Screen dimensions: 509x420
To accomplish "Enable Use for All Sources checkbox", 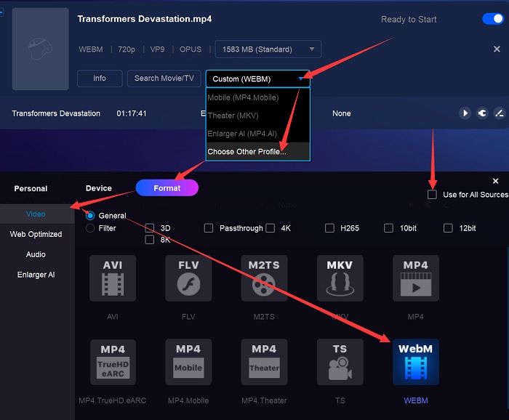I will tap(432, 195).
